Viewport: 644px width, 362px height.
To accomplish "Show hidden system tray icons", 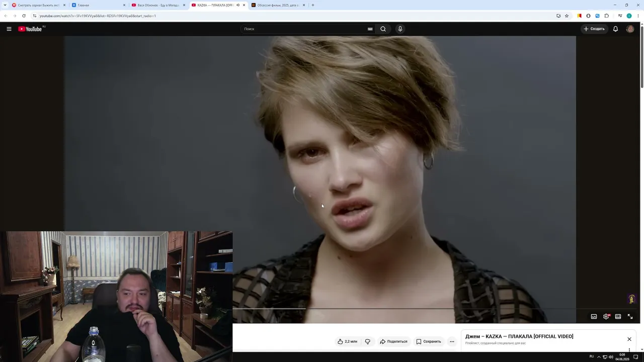I will tap(598, 357).
